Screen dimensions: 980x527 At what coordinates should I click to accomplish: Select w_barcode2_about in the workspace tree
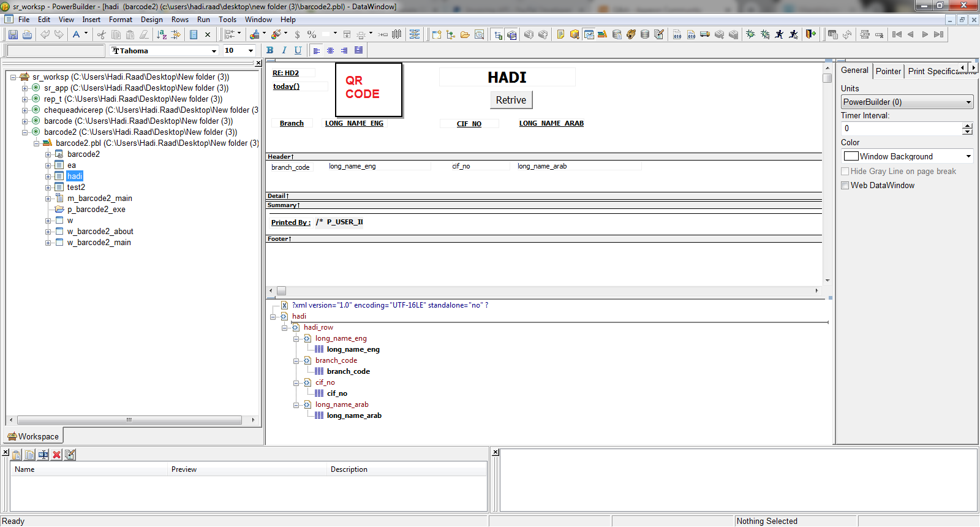pos(100,232)
